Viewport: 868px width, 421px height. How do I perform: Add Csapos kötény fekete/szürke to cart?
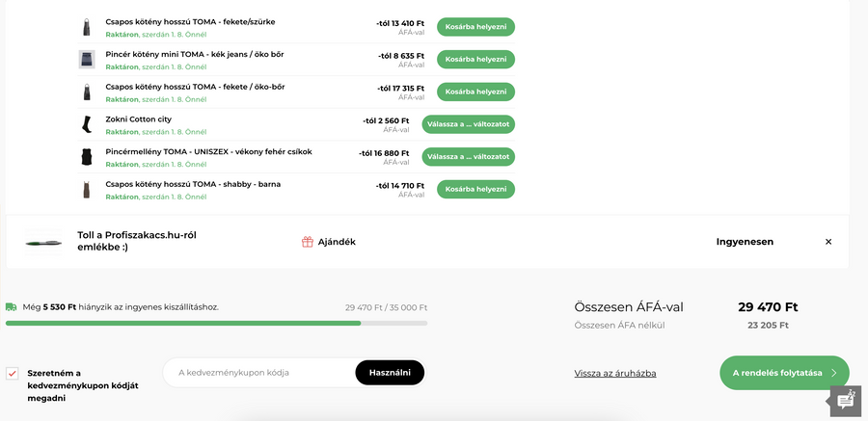point(475,27)
